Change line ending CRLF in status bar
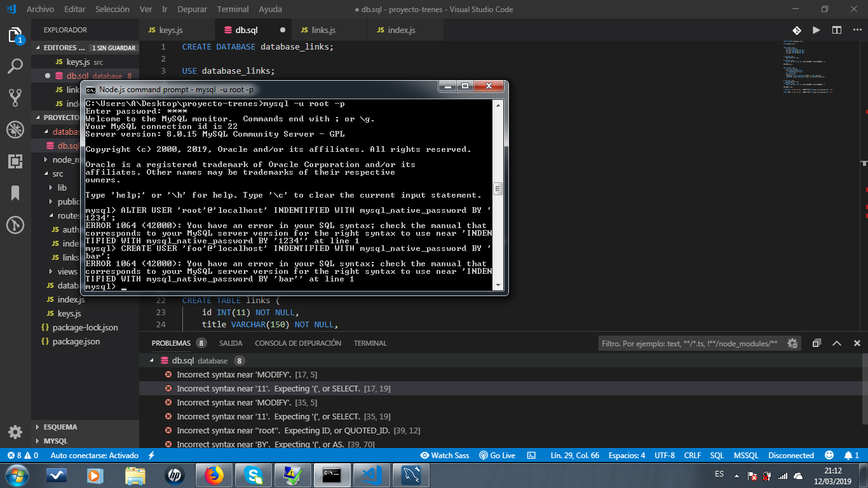Screen dimensions: 868x488 (693, 456)
